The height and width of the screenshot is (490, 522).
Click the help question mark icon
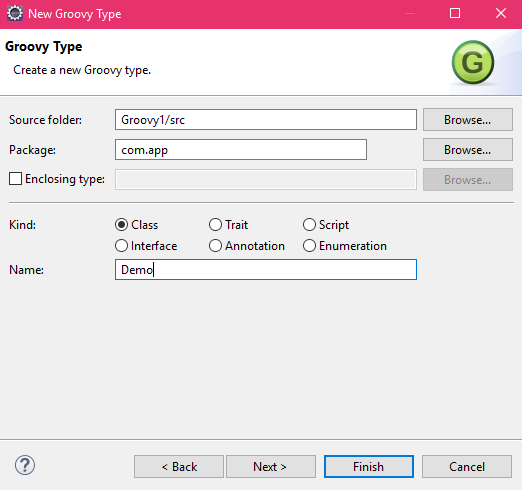tap(25, 465)
